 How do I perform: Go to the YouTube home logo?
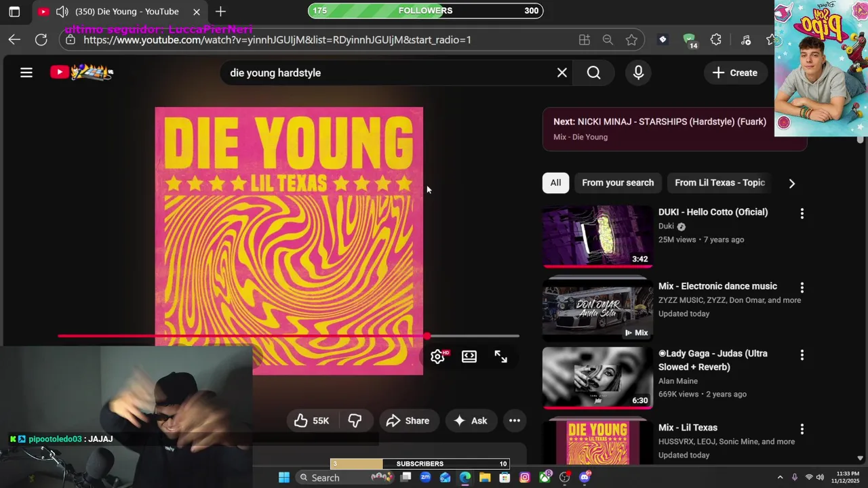tap(81, 73)
